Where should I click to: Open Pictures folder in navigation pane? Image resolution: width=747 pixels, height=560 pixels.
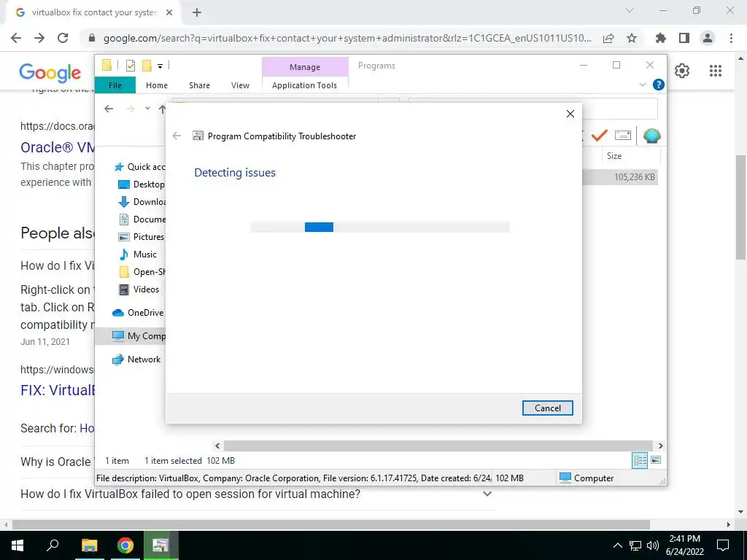click(x=141, y=237)
